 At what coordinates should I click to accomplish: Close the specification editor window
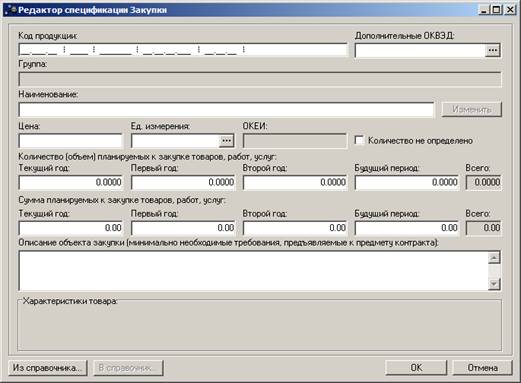[510, 10]
